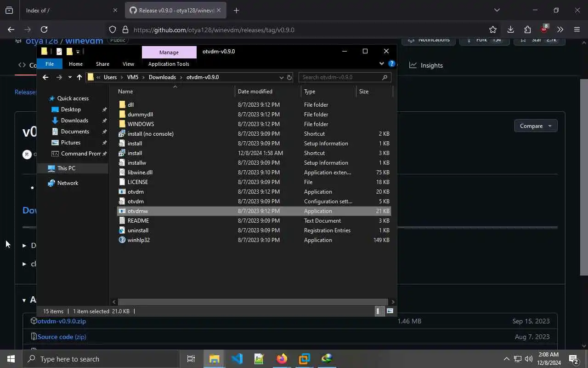588x368 pixels.
Task: Open Documents in the navigation pane
Action: tap(75, 132)
